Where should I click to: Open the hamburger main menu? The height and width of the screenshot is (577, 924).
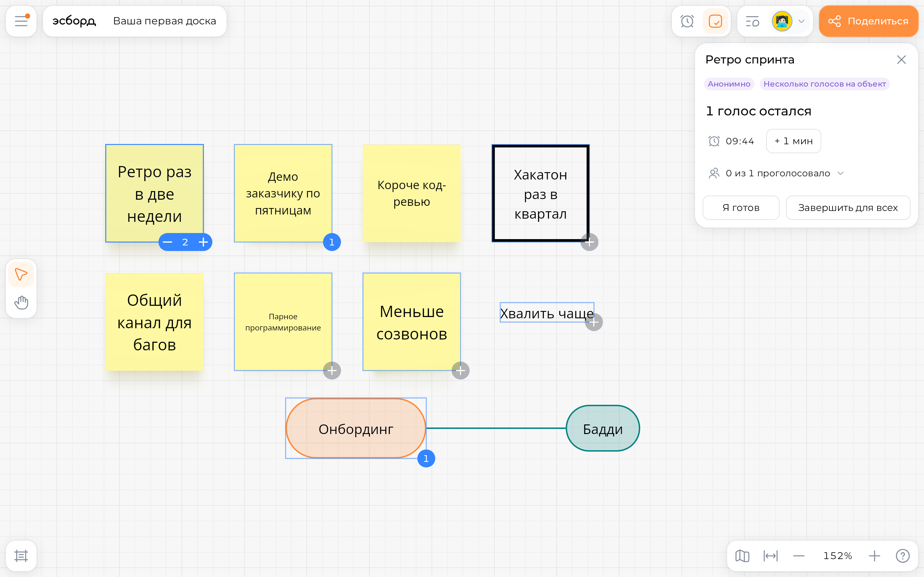click(21, 21)
